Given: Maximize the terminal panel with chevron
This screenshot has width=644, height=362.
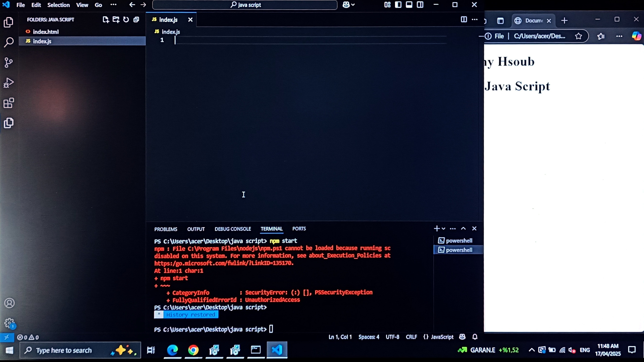Looking at the screenshot, I should coord(463,229).
